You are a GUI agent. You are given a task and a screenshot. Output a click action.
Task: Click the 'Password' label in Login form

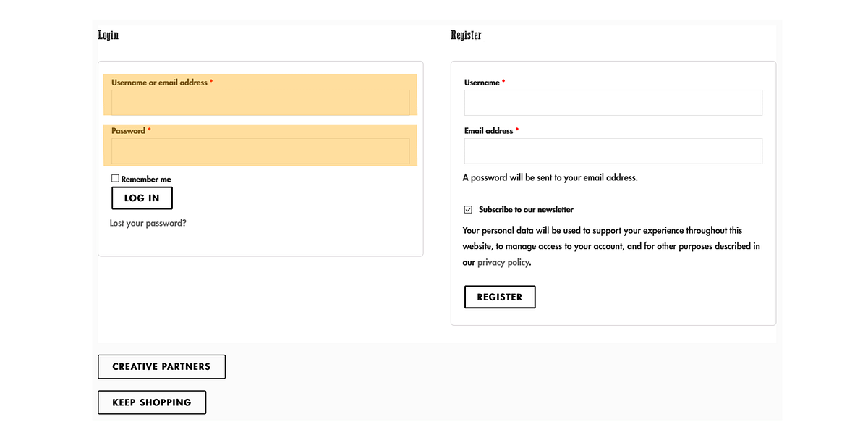[128, 131]
